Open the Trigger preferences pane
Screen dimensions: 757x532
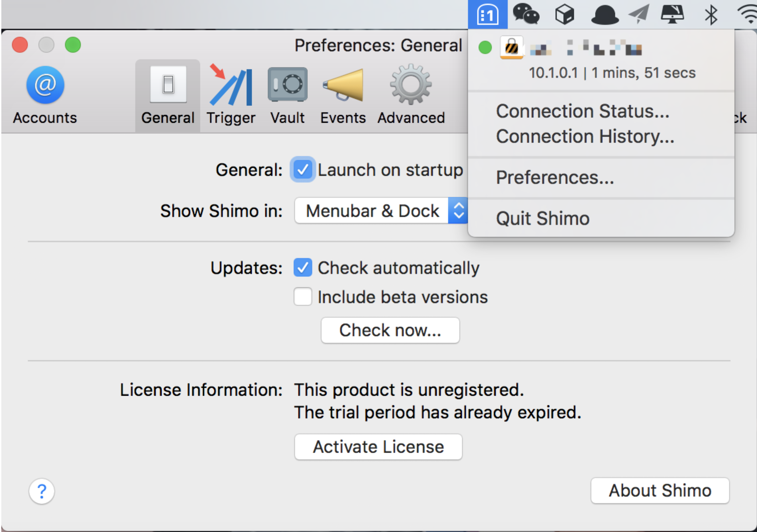pyautogui.click(x=231, y=95)
